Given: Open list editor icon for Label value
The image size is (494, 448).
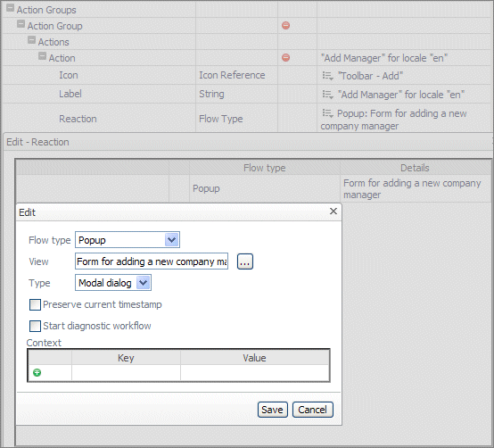Looking at the screenshot, I should (x=327, y=95).
